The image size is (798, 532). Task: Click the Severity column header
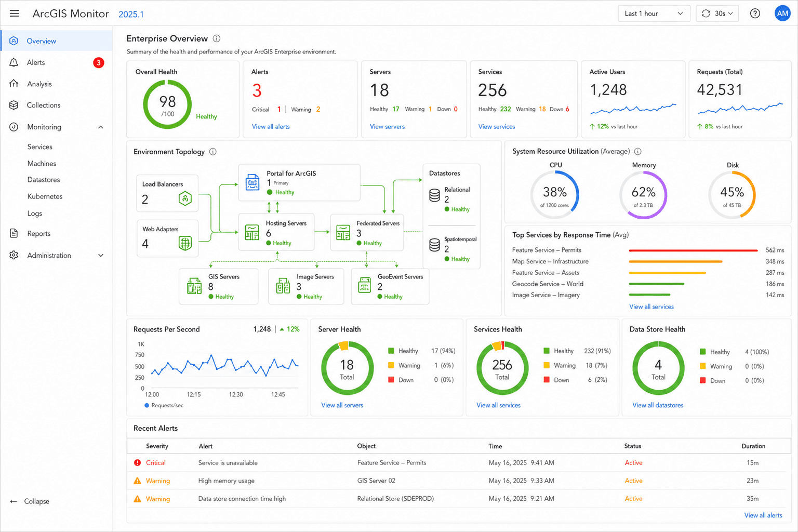157,446
